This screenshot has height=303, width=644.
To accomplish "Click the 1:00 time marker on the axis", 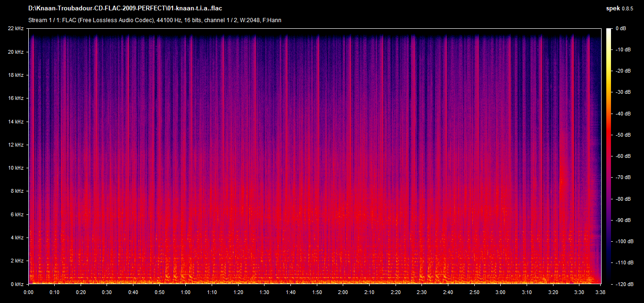I will pos(186,292).
